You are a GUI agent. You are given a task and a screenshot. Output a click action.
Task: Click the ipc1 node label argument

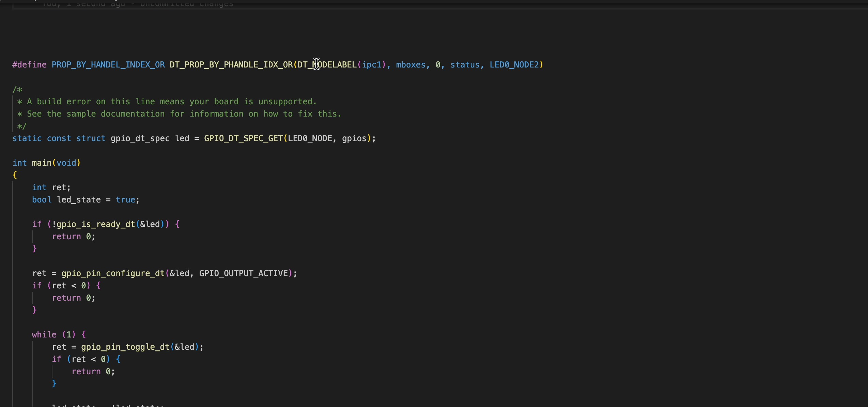371,65
